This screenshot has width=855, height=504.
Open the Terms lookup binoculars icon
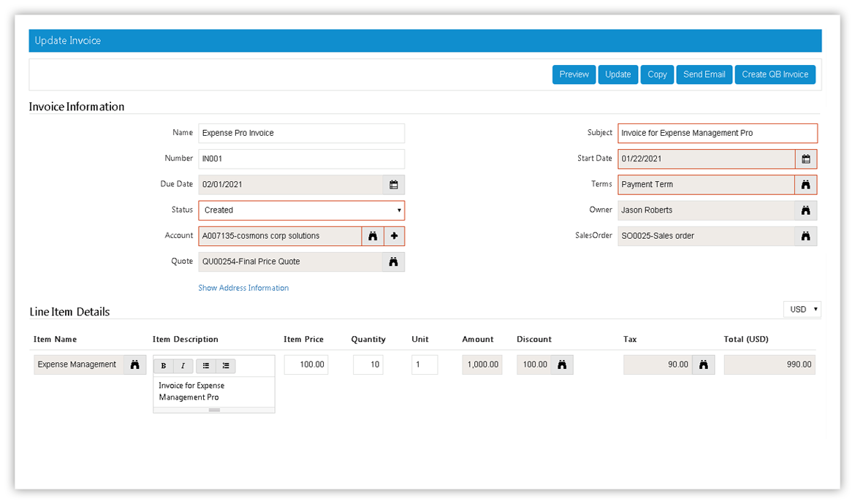tap(805, 185)
